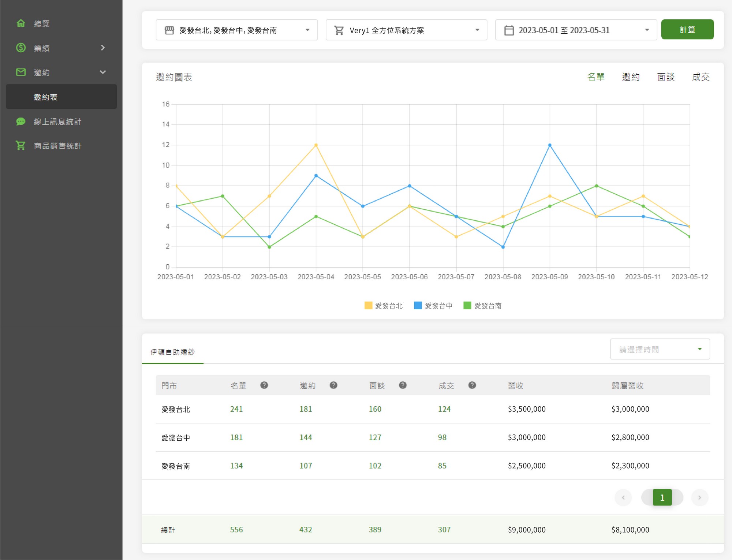Viewport: 732px width, 560px height.
Task: Click the 總計 row label
Action: pos(168,530)
